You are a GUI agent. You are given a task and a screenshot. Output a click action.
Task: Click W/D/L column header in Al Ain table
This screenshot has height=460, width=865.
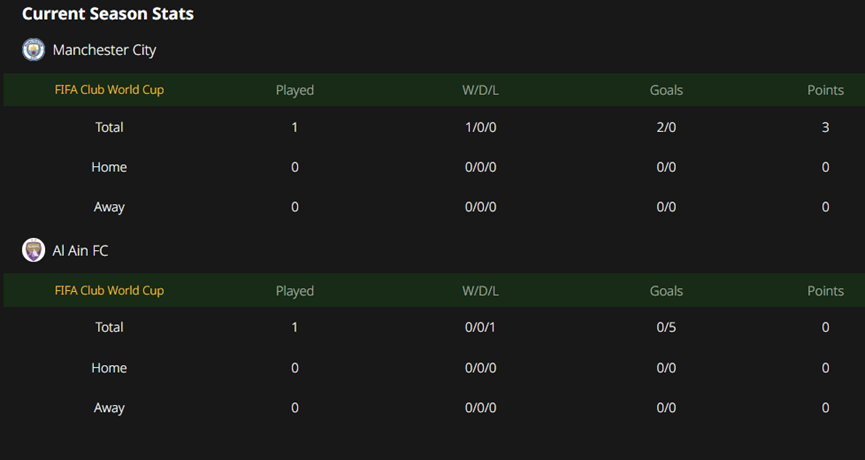tap(480, 291)
